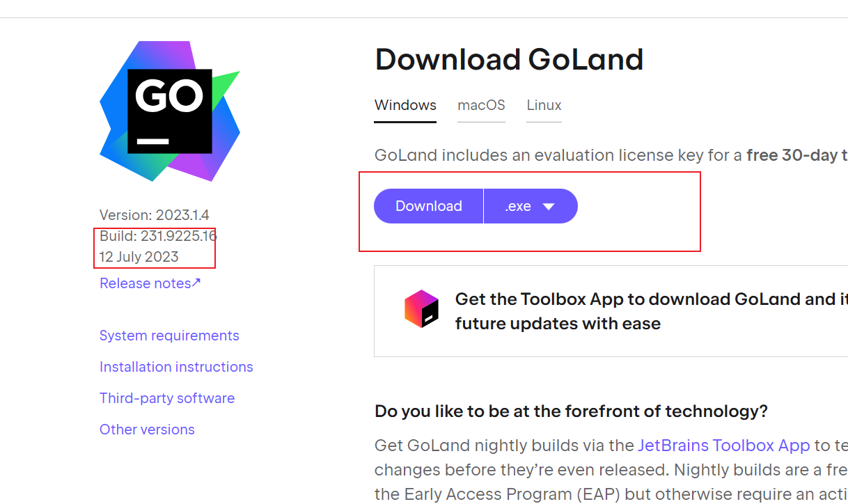View Installation instructions link
The image size is (848, 504).
tap(176, 367)
